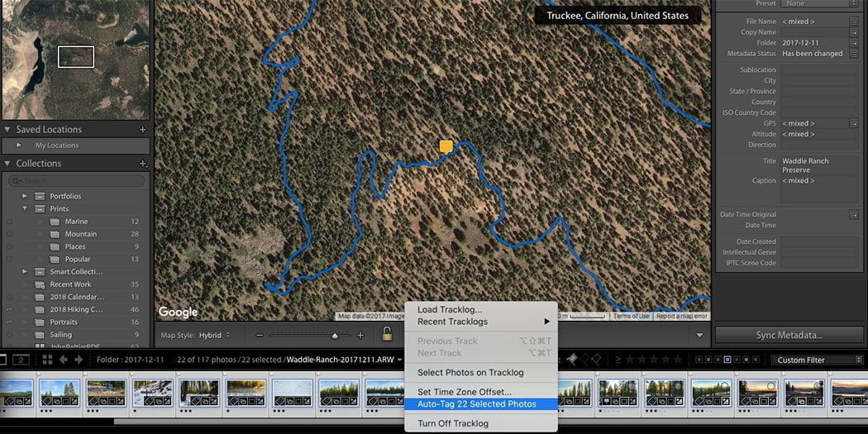
Task: Toggle the checkbox beside Sailing collection
Action: pos(9,335)
